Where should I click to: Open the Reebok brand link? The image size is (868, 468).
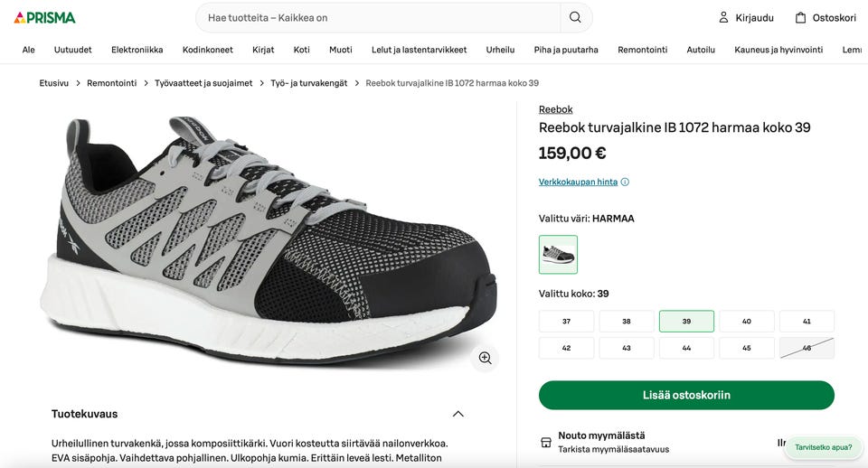click(555, 109)
